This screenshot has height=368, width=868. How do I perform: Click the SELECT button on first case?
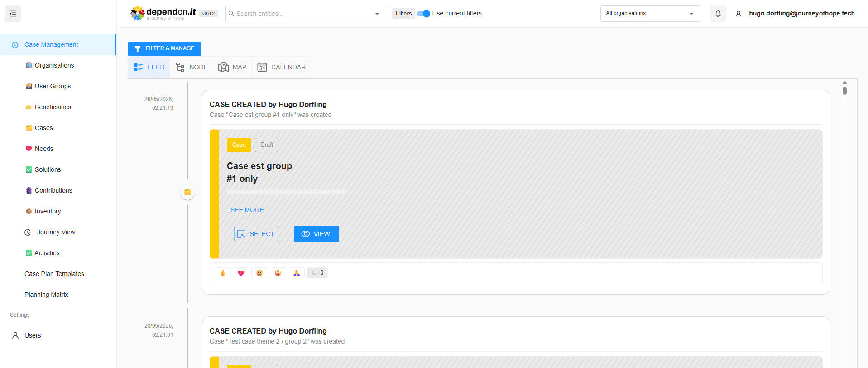pyautogui.click(x=257, y=234)
